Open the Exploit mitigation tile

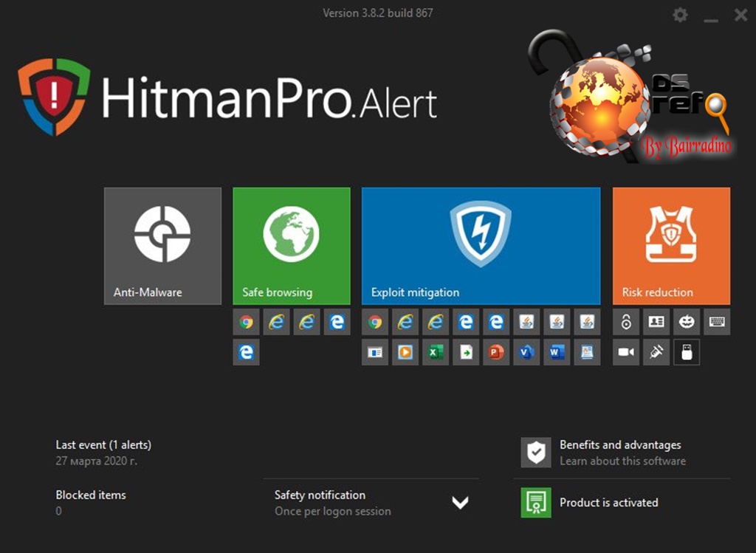point(481,246)
